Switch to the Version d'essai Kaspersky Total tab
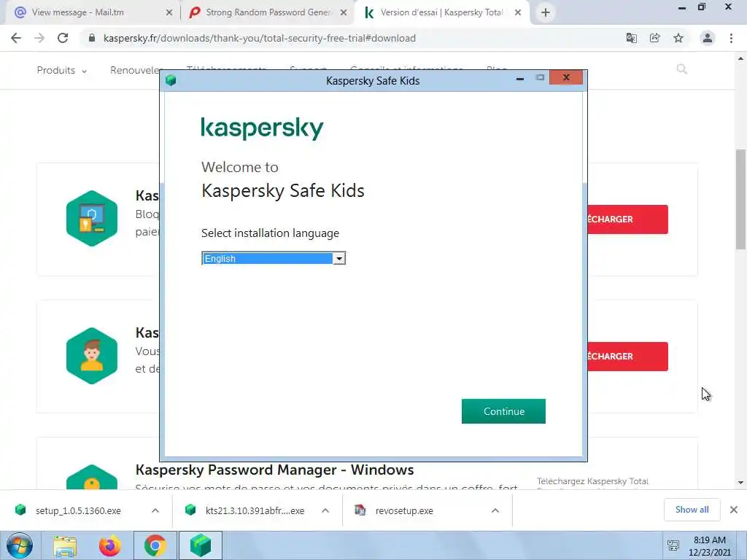Screen dimensions: 747x560 coord(441,12)
